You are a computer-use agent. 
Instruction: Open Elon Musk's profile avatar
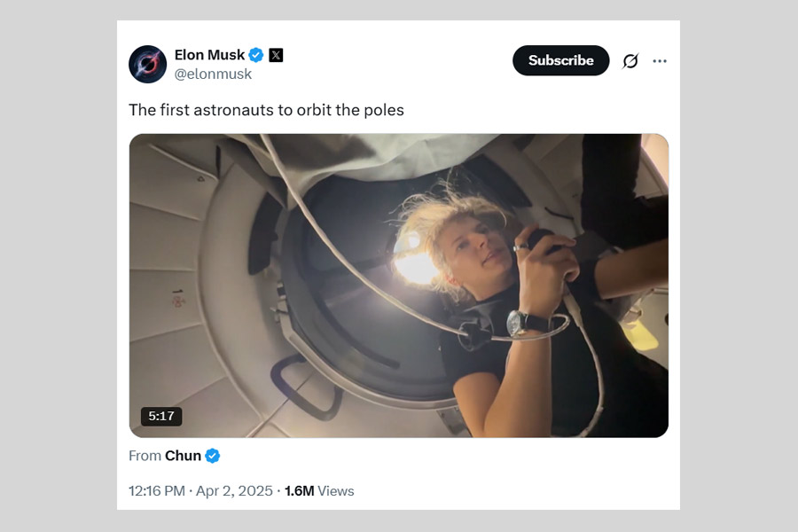click(147, 64)
